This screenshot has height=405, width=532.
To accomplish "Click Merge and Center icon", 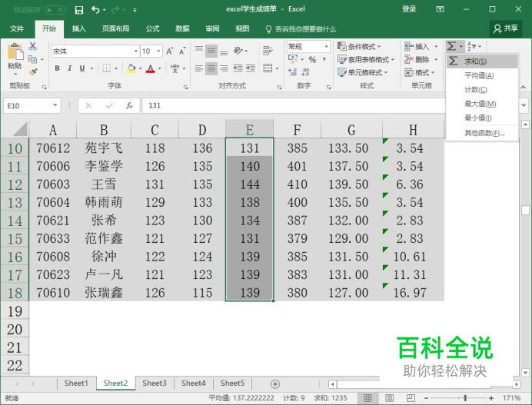I will (x=268, y=68).
